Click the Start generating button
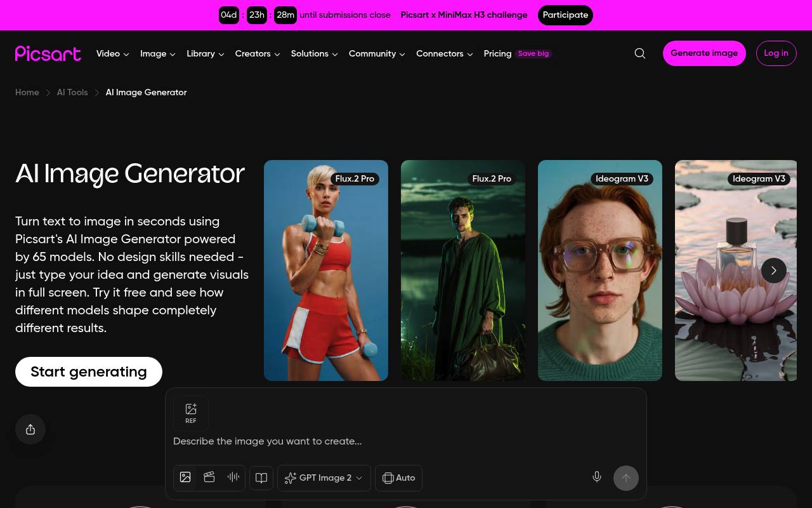This screenshot has width=812, height=508. click(89, 372)
